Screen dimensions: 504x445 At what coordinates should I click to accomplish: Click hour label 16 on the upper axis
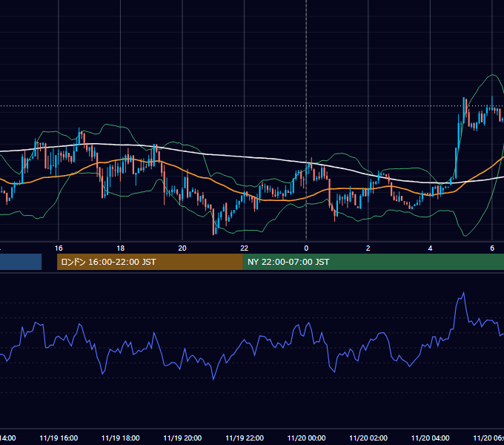(59, 248)
